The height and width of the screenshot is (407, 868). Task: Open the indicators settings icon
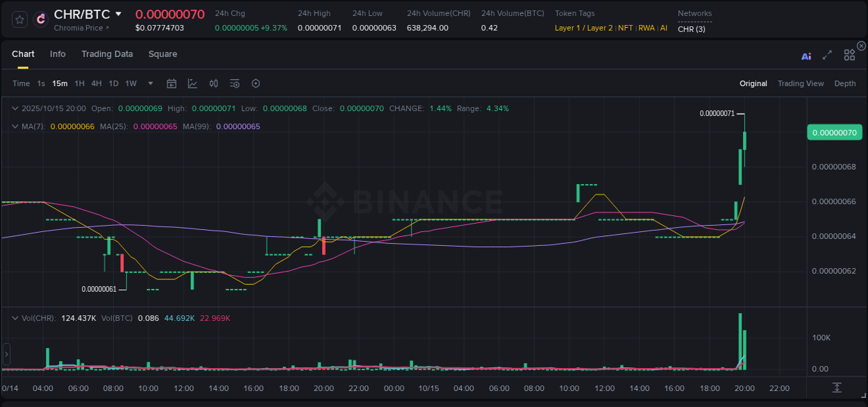234,83
